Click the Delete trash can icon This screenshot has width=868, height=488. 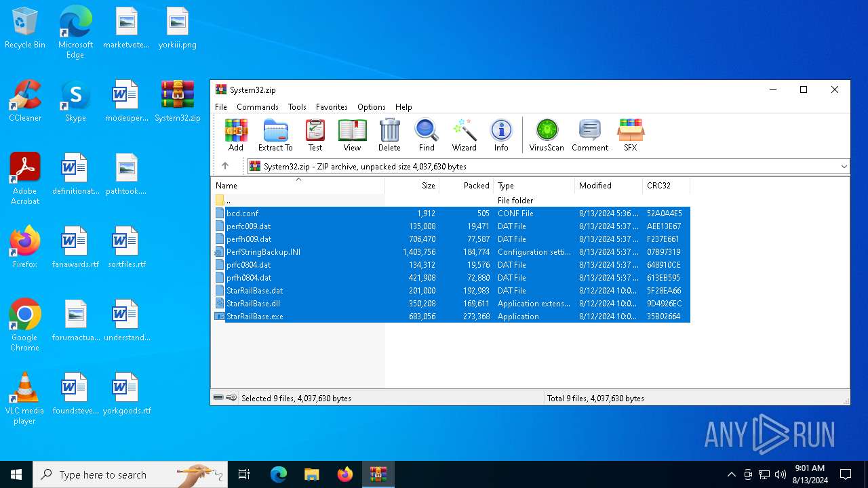click(x=389, y=135)
